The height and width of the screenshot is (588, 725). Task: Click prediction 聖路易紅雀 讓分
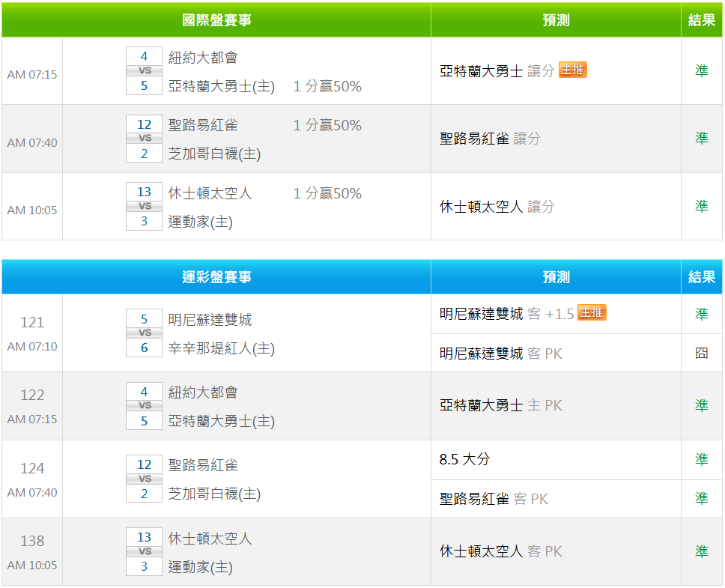click(x=490, y=139)
